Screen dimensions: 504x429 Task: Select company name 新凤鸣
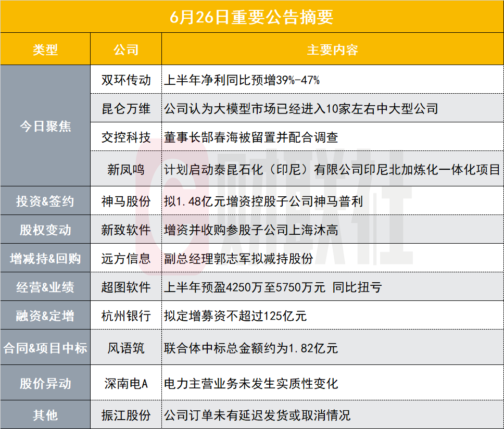126,169
